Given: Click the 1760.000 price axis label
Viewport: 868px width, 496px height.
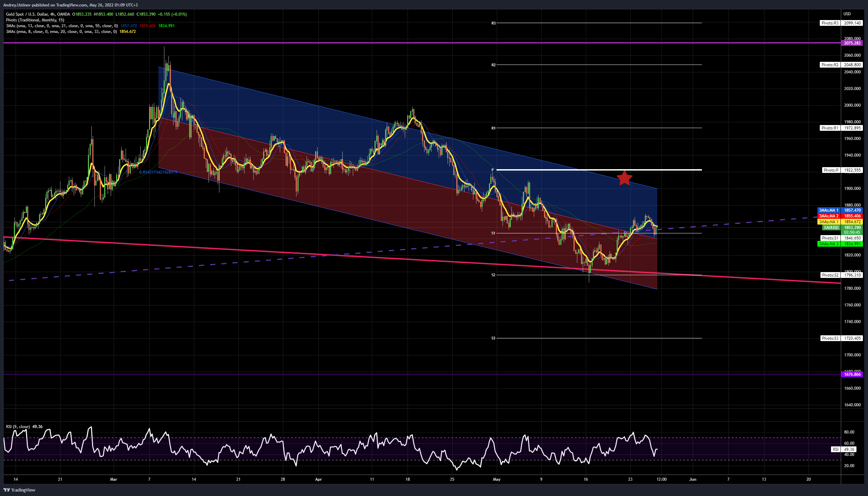Looking at the screenshot, I should [852, 305].
